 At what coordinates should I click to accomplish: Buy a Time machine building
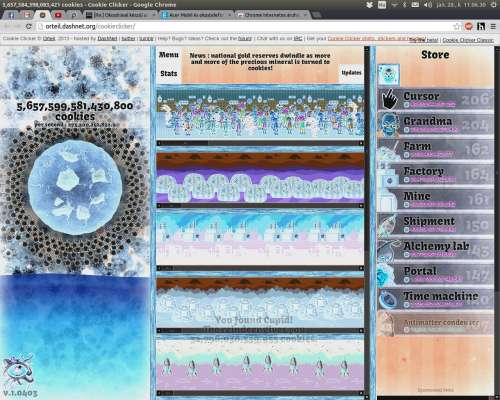pos(436,299)
